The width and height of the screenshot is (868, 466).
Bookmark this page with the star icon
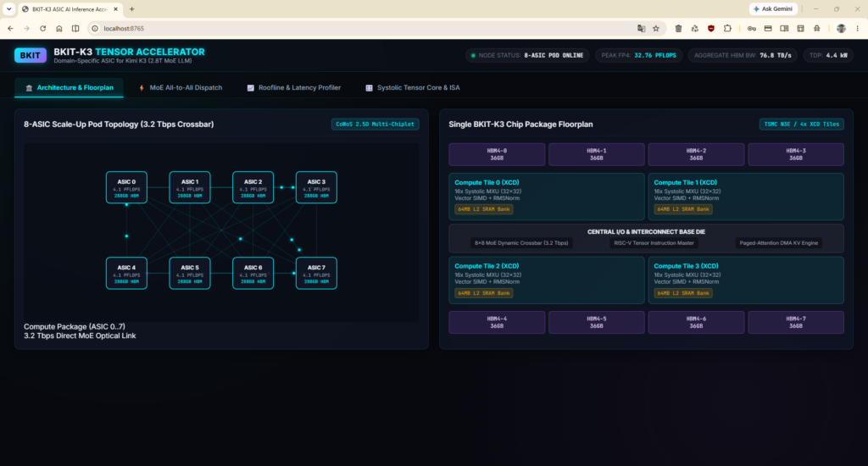[x=656, y=28]
